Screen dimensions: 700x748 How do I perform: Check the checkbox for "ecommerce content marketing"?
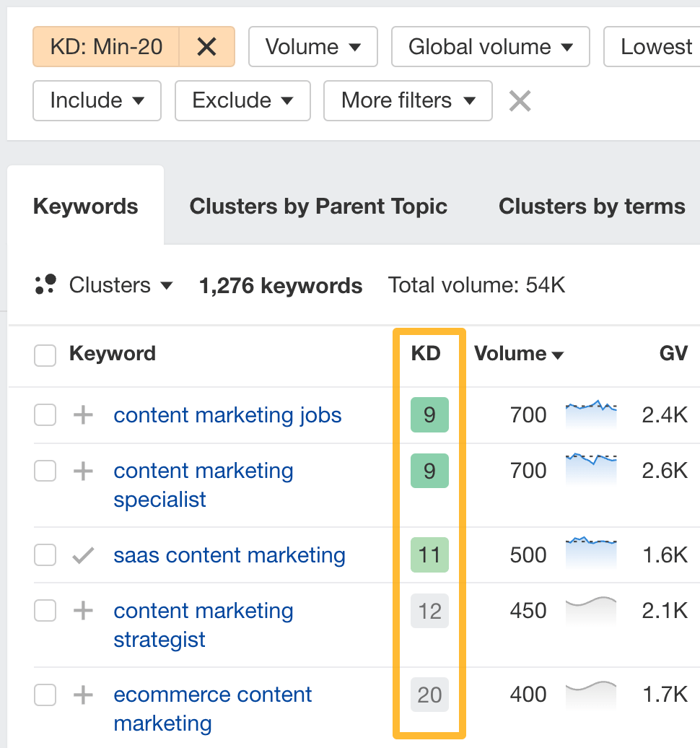point(45,695)
